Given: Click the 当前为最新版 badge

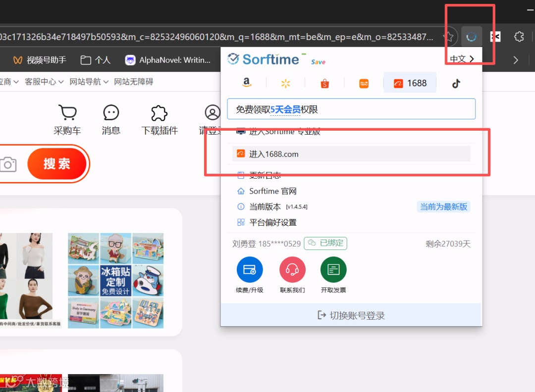Looking at the screenshot, I should point(443,207).
